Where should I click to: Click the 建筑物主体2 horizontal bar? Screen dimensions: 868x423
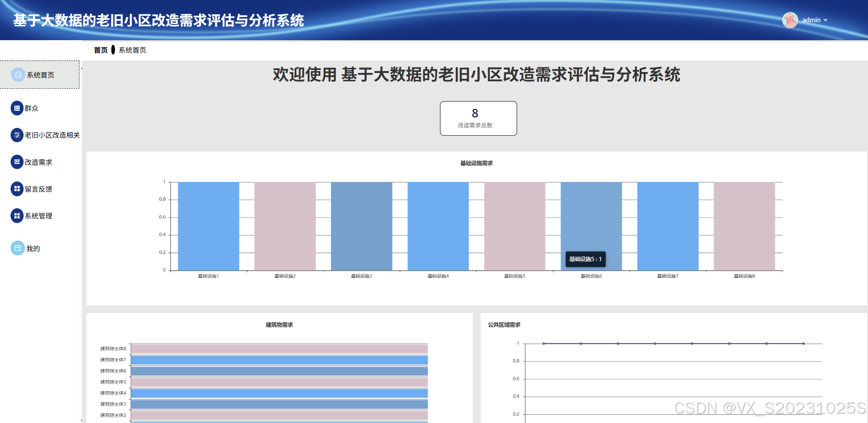(279, 416)
